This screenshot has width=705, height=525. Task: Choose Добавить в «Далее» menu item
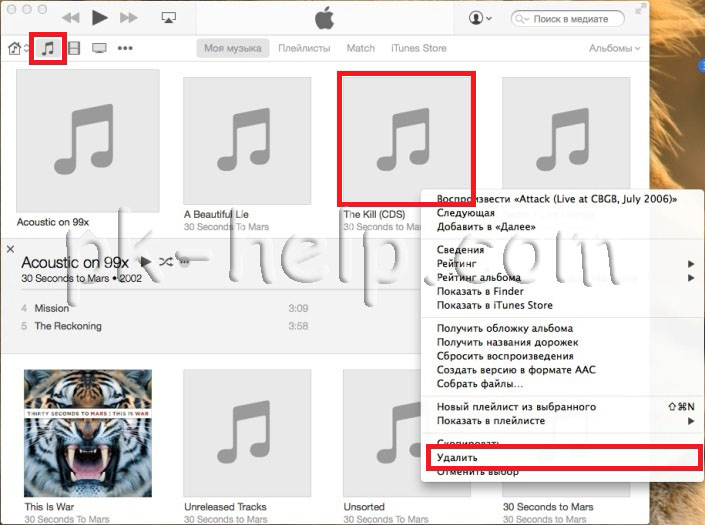[x=562, y=227]
